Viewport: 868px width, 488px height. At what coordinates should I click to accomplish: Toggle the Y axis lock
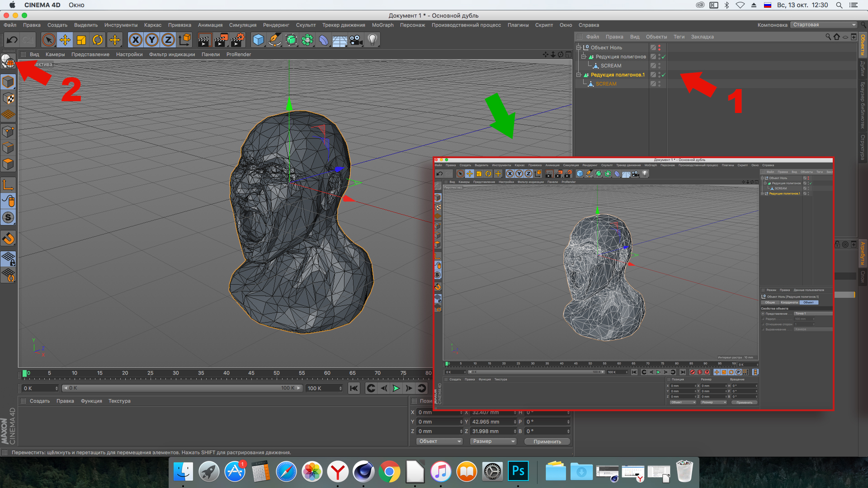tap(152, 40)
